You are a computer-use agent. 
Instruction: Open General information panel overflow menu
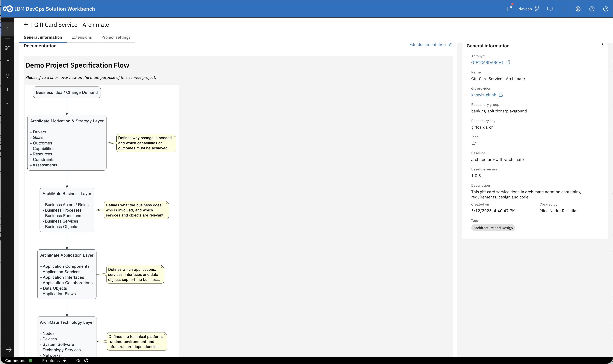602,44
